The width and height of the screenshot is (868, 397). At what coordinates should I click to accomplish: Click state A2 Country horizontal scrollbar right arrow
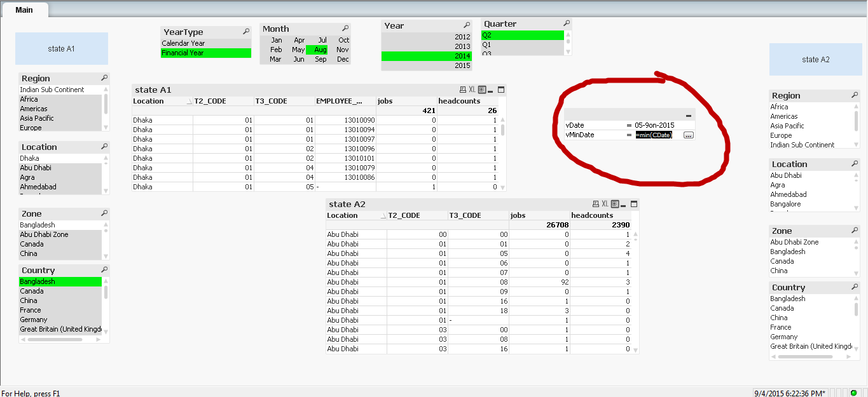click(x=850, y=356)
